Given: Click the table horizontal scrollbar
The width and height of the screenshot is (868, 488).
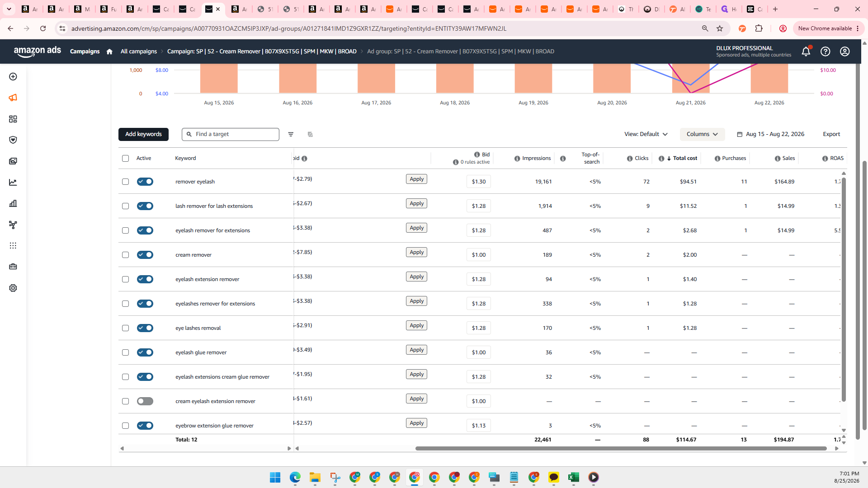Looking at the screenshot, I should (621, 449).
